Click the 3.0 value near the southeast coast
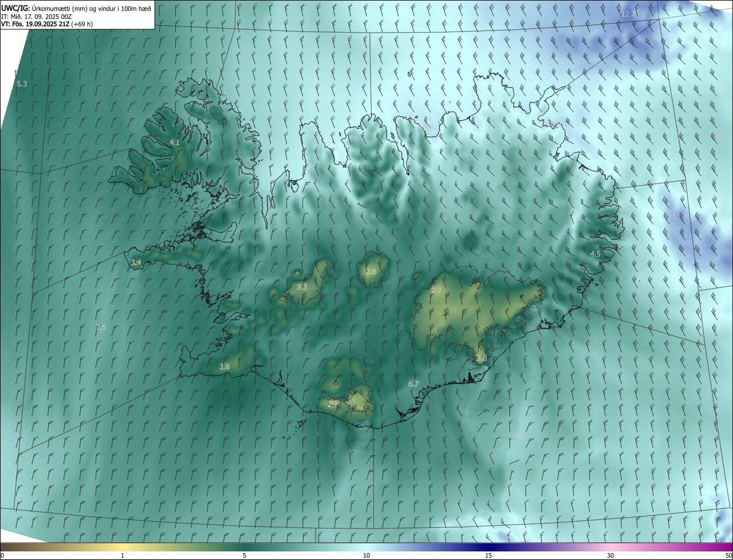733x560 pixels. pos(481,358)
